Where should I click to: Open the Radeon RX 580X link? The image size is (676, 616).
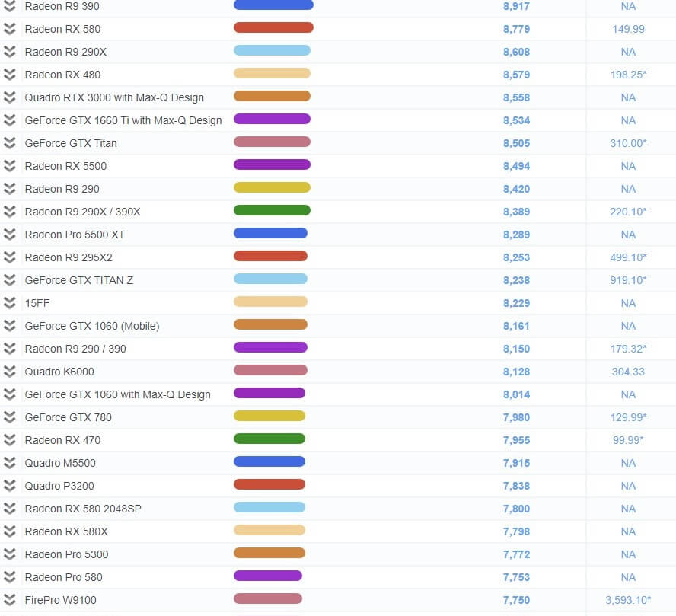pyautogui.click(x=66, y=531)
